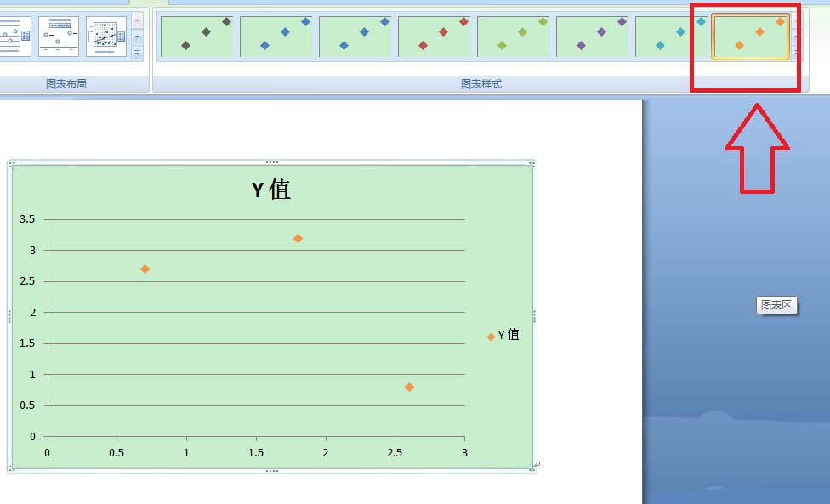Select the data point near 0.8
The image size is (830, 504).
click(x=409, y=387)
